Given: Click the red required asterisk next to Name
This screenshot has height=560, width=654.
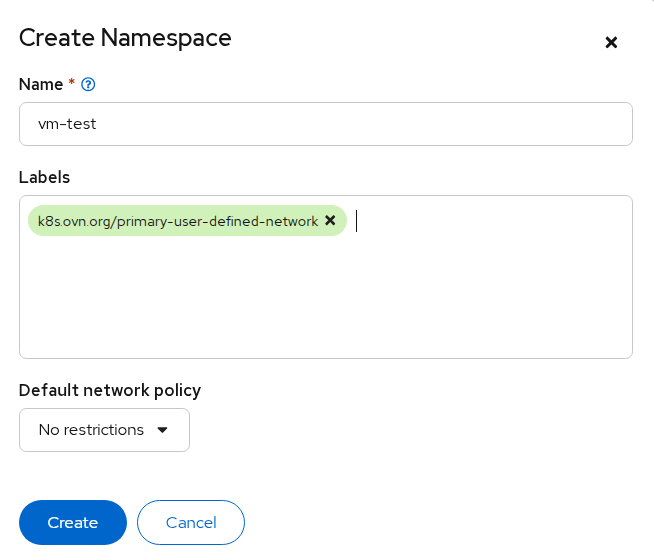Looking at the screenshot, I should (x=71, y=85).
